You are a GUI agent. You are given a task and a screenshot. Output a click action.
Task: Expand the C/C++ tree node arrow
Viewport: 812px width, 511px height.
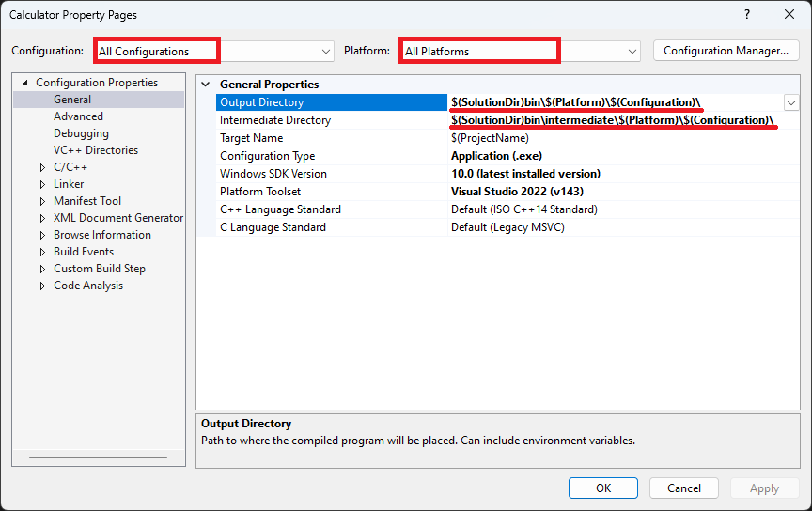[x=42, y=167]
